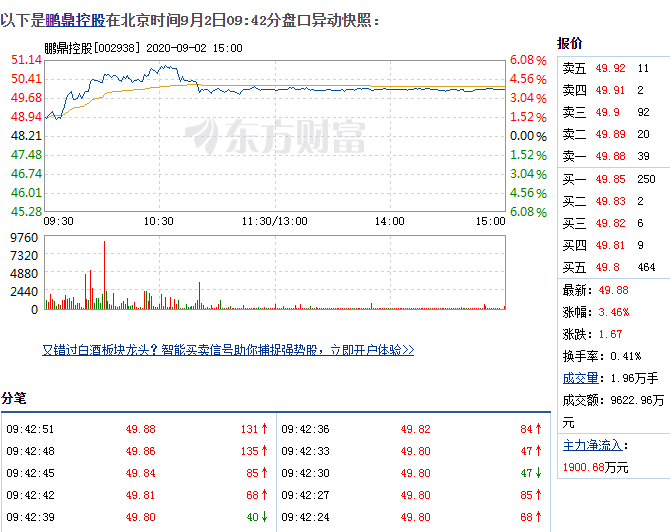Click the 分笔 section heading
670x532 pixels.
[x=14, y=398]
